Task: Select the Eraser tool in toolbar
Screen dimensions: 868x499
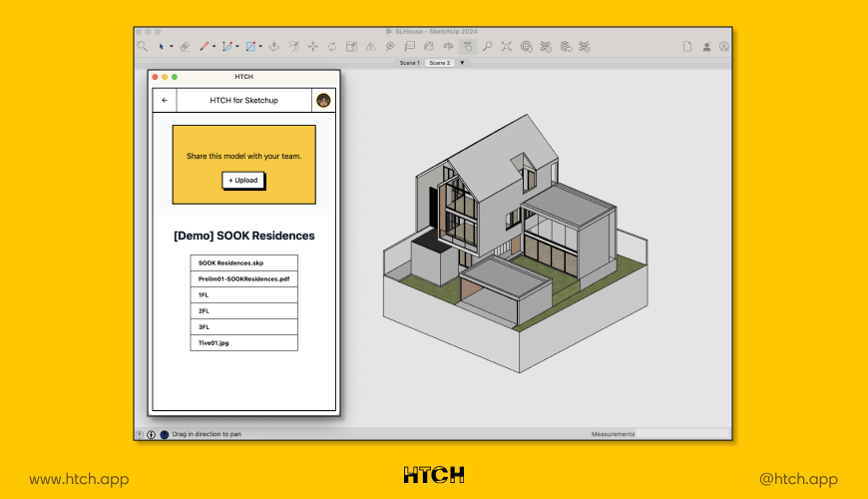Action: coord(184,46)
